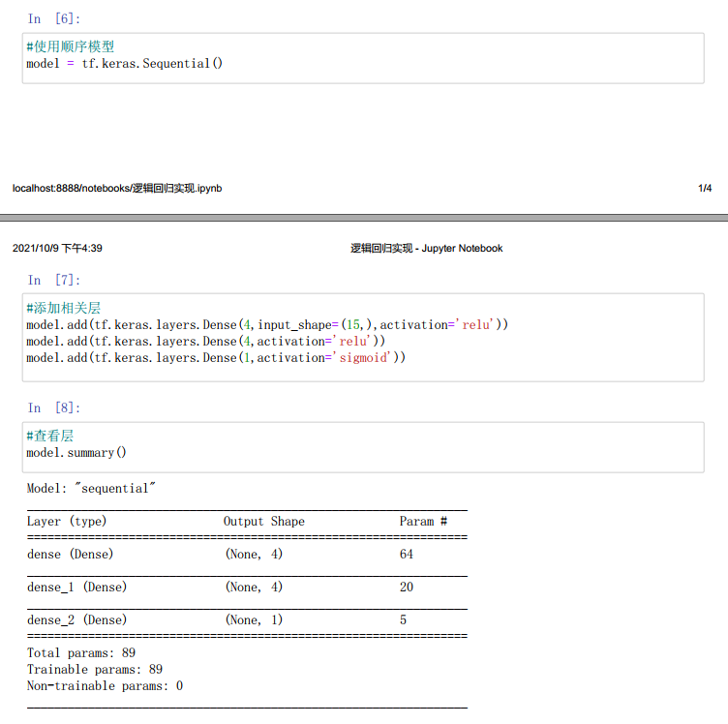Click the Trainable params: 89 line

[x=95, y=669]
